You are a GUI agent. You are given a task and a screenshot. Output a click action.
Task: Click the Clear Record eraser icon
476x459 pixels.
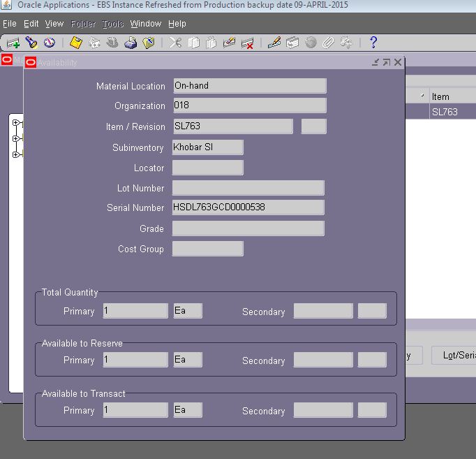tap(229, 43)
